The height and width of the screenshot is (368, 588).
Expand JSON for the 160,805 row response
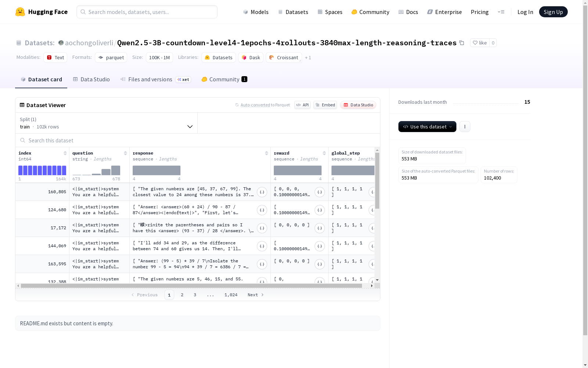262,192
